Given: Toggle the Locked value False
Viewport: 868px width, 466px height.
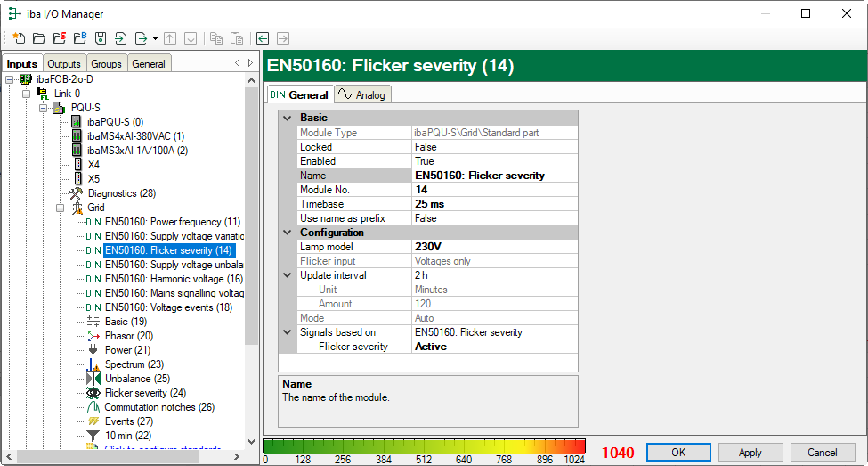Looking at the screenshot, I should [x=494, y=147].
